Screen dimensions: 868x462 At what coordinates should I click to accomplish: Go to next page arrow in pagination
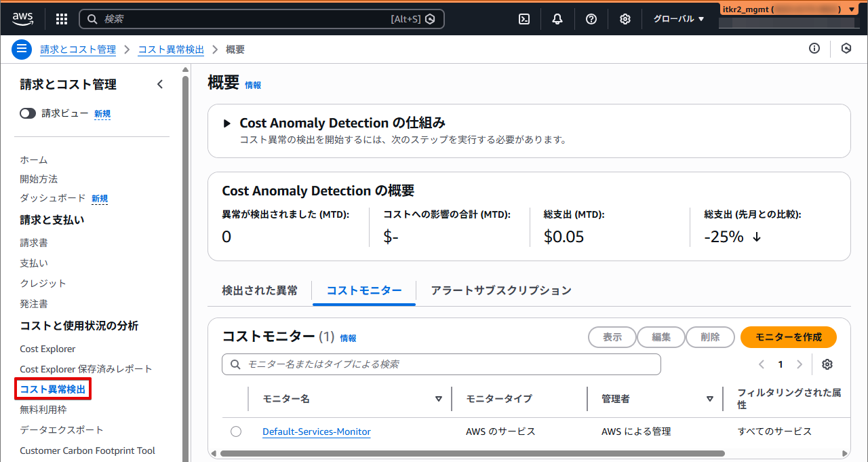(x=800, y=364)
